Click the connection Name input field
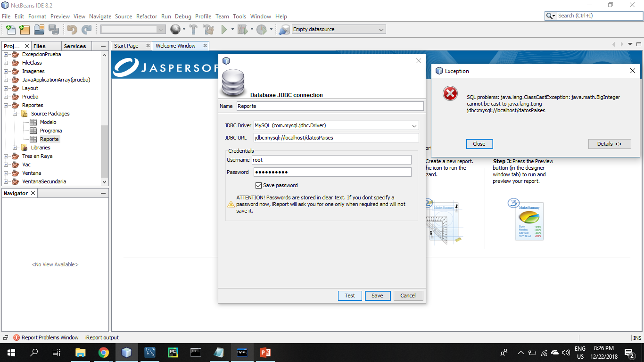 (x=330, y=106)
